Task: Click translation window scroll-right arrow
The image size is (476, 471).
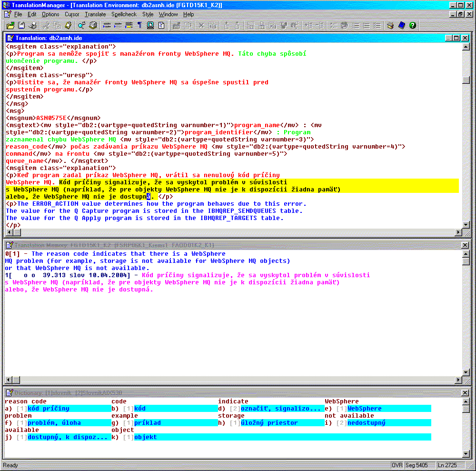Action: coord(458,232)
